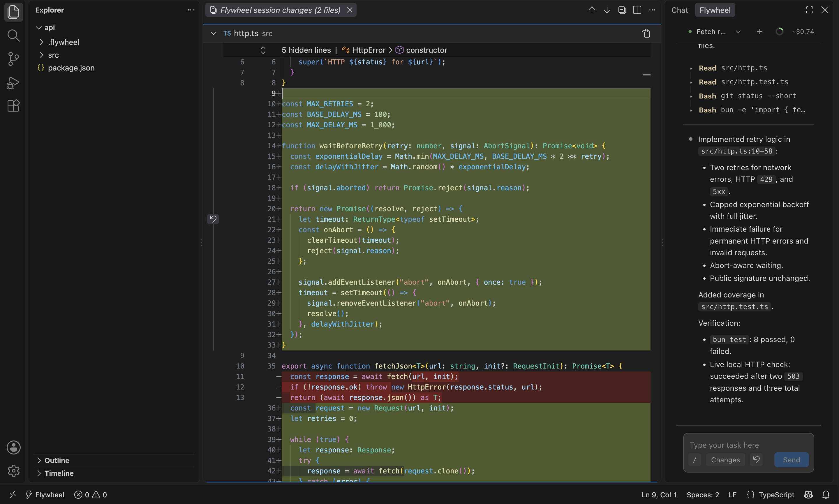This screenshot has height=504, width=839.
Task: Open editor more actions ellipsis
Action: tap(652, 10)
